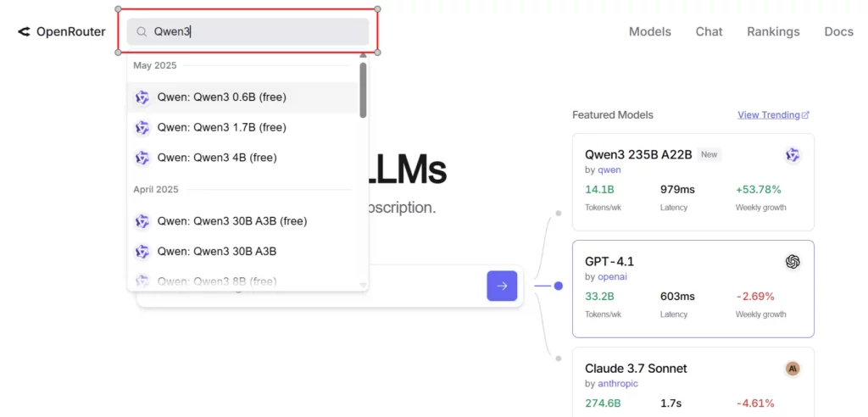Click the 14.1B tokens value

coord(599,190)
